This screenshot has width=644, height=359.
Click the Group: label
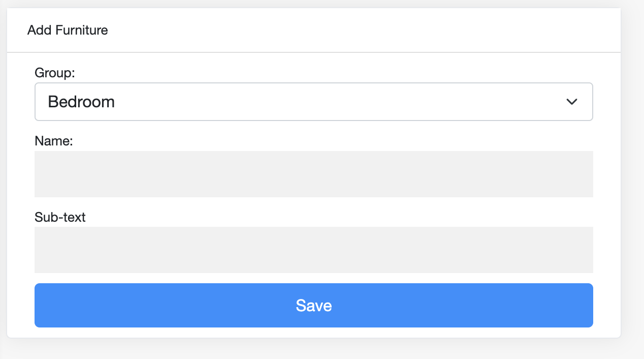click(55, 73)
